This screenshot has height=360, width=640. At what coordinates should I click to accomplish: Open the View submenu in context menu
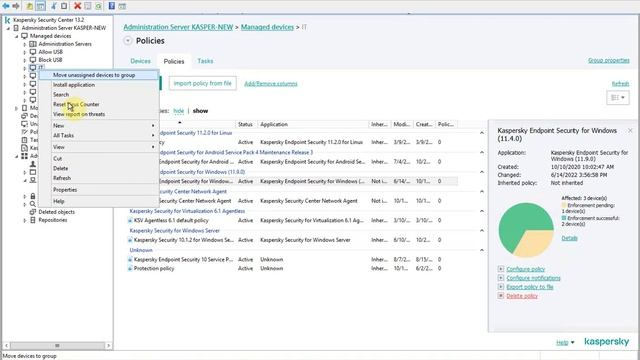98,147
